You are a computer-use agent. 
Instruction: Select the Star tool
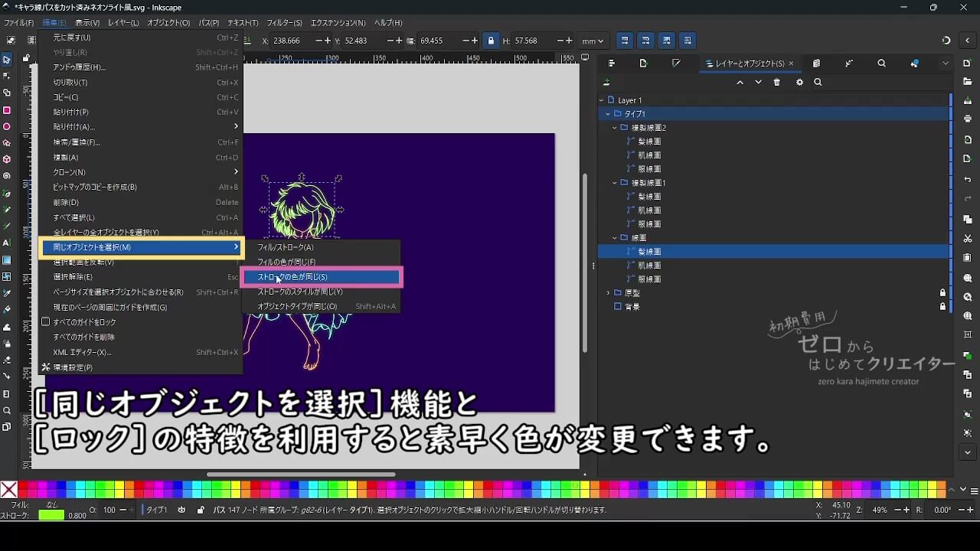point(8,143)
